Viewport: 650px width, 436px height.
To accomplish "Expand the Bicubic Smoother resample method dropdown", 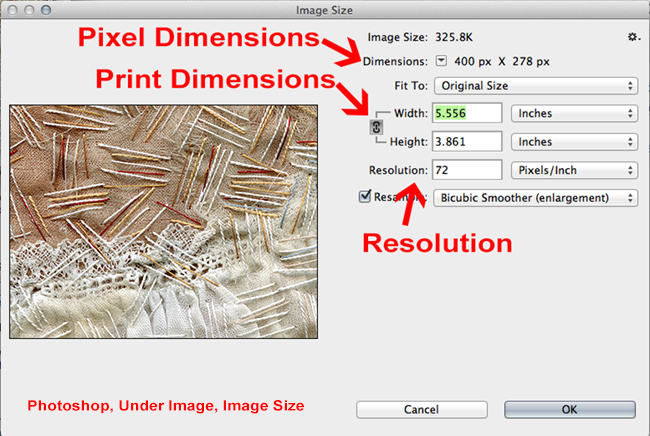I will [536, 198].
